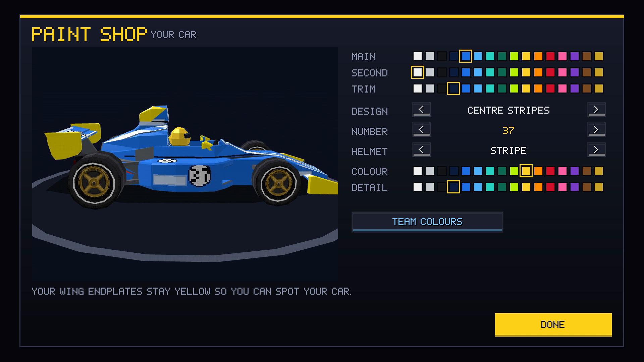
Task: Set Trim colour to light grey
Action: pyautogui.click(x=430, y=88)
